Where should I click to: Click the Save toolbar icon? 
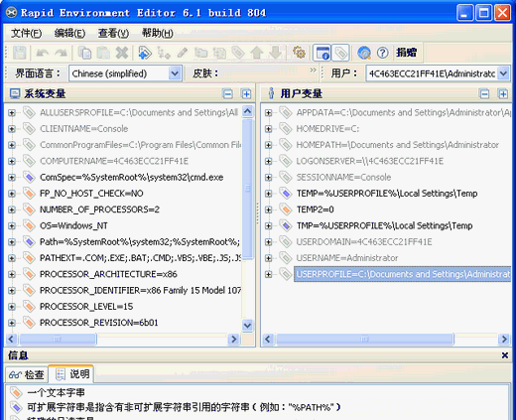click(x=19, y=53)
